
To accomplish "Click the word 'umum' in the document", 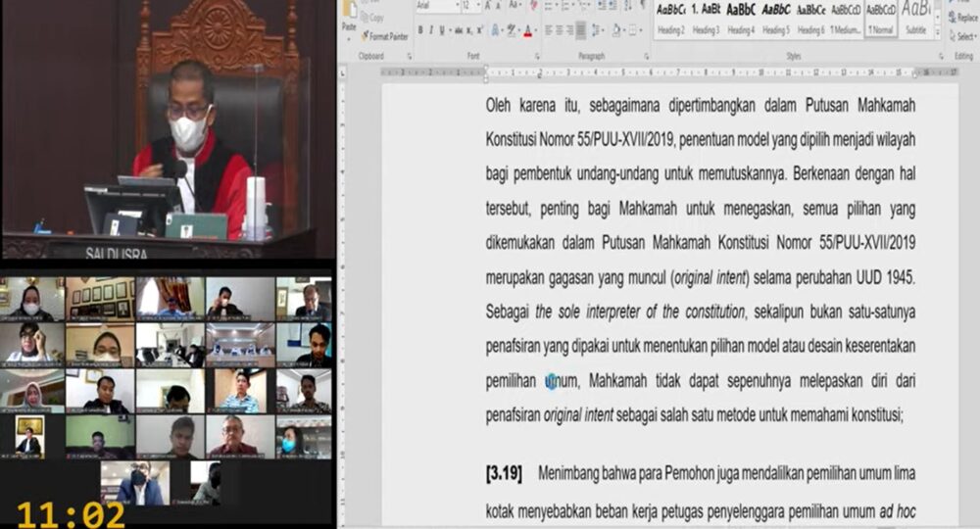I will click(564, 381).
